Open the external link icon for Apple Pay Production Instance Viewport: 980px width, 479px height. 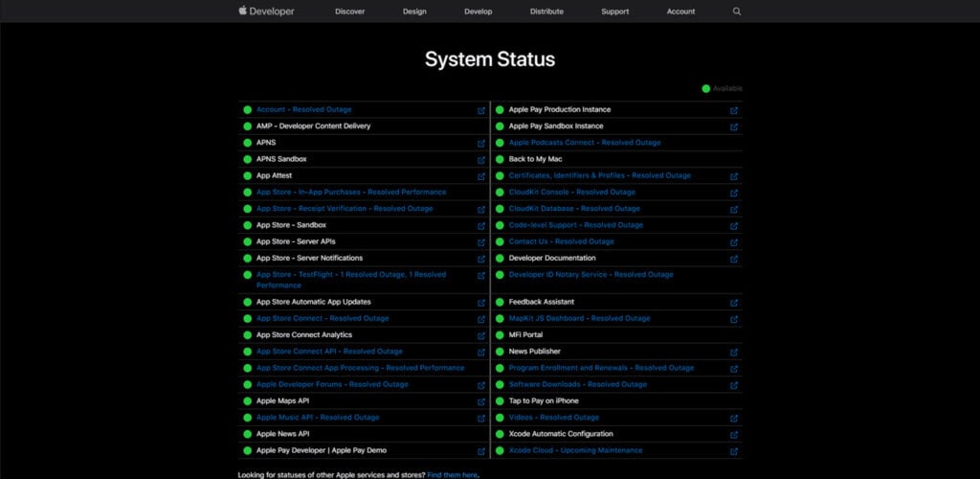[734, 111]
